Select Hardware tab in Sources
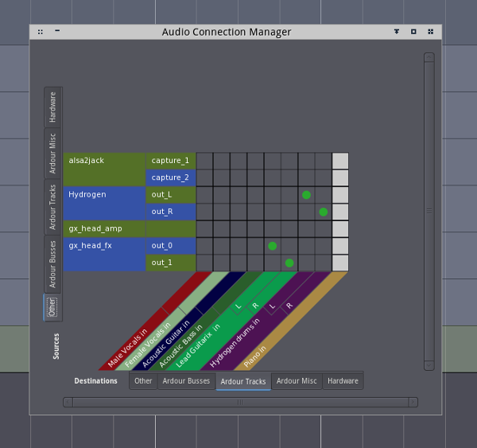Image resolution: width=477 pixels, height=448 pixels. pos(53,107)
